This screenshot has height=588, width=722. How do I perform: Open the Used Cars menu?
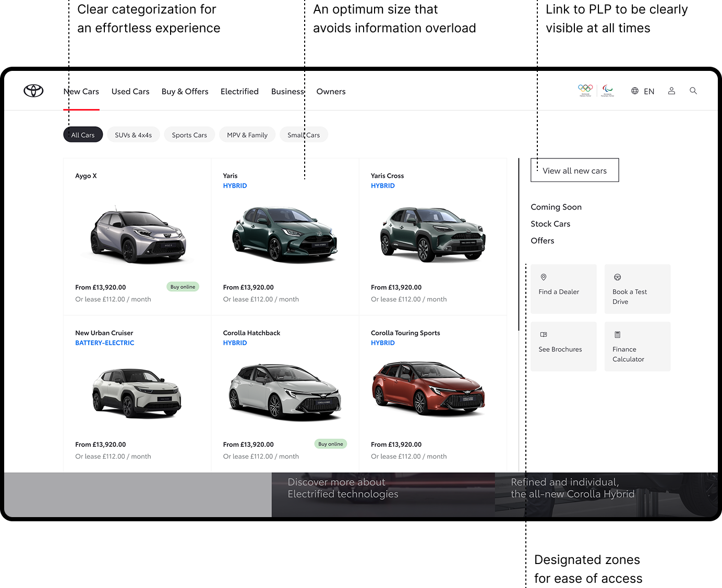tap(130, 91)
